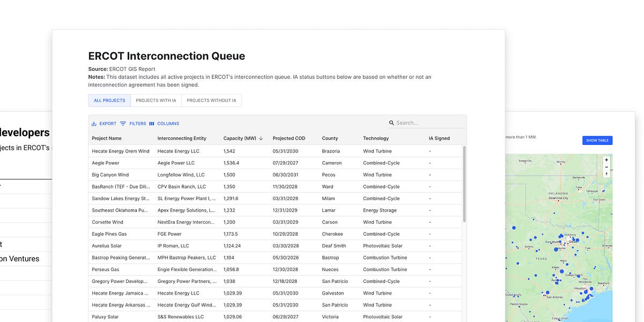Image resolution: width=644 pixels, height=322 pixels.
Task: Click the IP Roman, LLC entity cell
Action: (x=173, y=246)
